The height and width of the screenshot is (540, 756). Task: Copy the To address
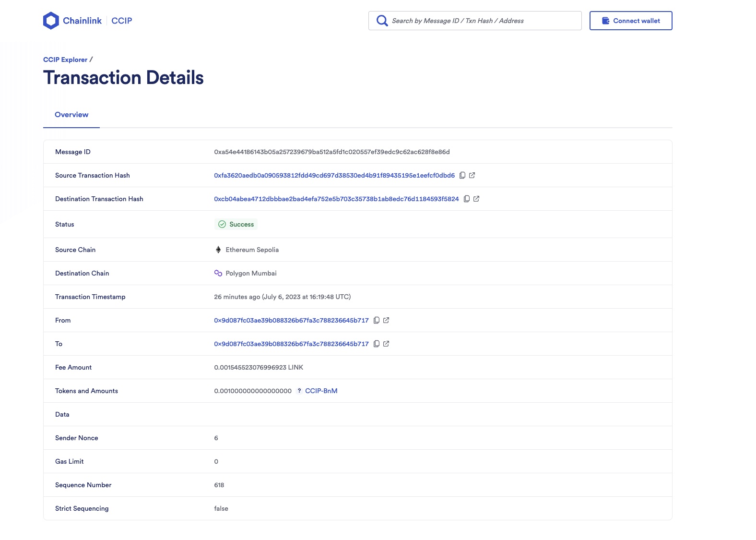tap(377, 344)
